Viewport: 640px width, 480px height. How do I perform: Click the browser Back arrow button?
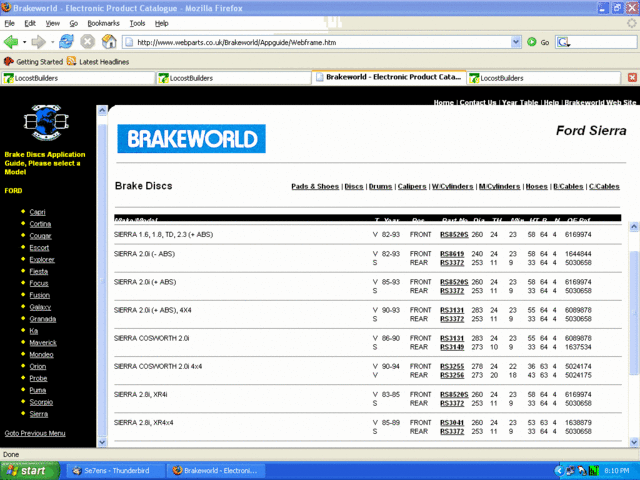(12, 42)
